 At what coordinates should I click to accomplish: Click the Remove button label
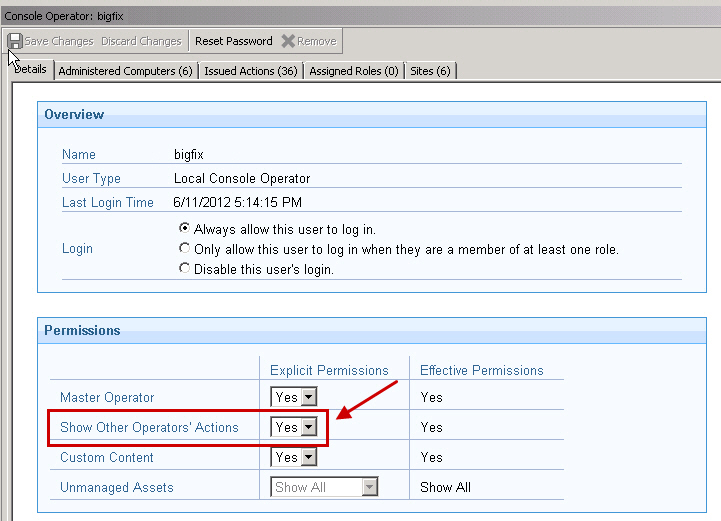pos(317,41)
